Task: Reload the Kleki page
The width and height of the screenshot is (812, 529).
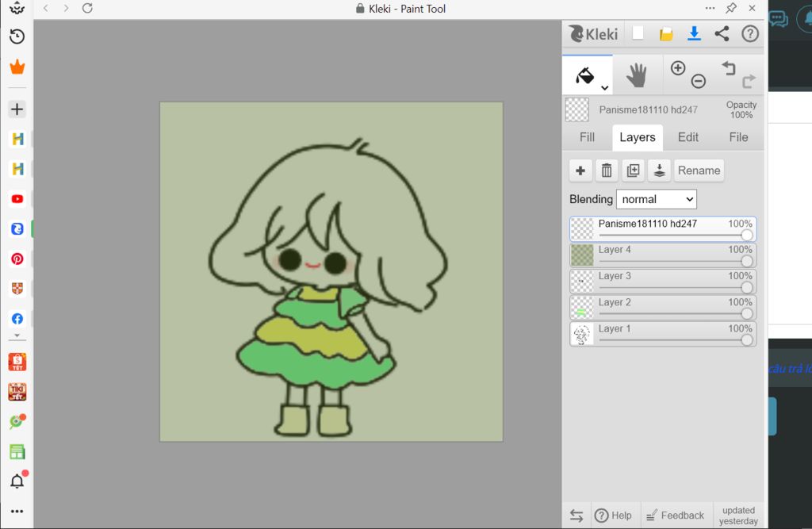Action: tap(87, 8)
